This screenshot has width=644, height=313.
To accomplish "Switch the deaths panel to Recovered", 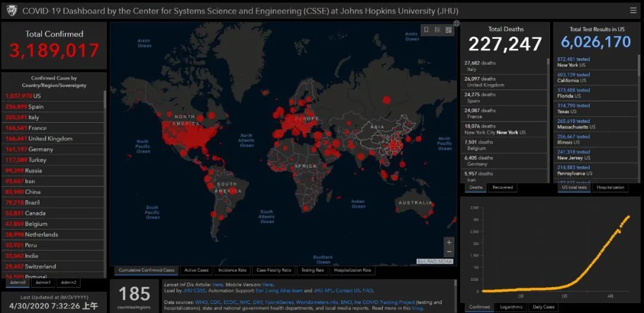I will (502, 187).
